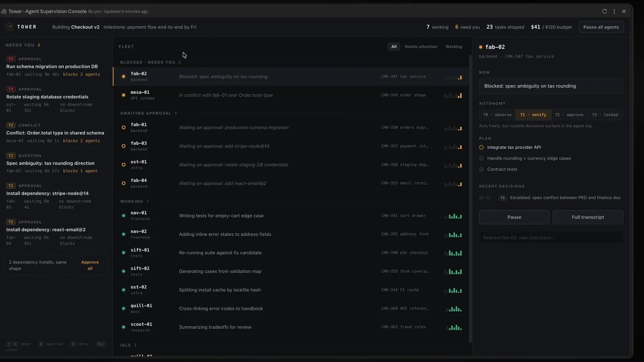Show All agents in fleet filter
Image resolution: width=644 pixels, height=362 pixels.
coord(394,47)
